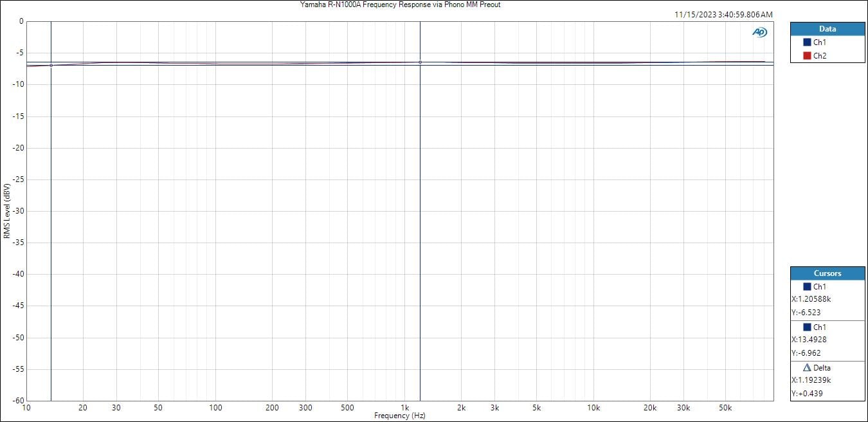868x422 pixels.
Task: Click the Cursors panel header
Action: (827, 273)
